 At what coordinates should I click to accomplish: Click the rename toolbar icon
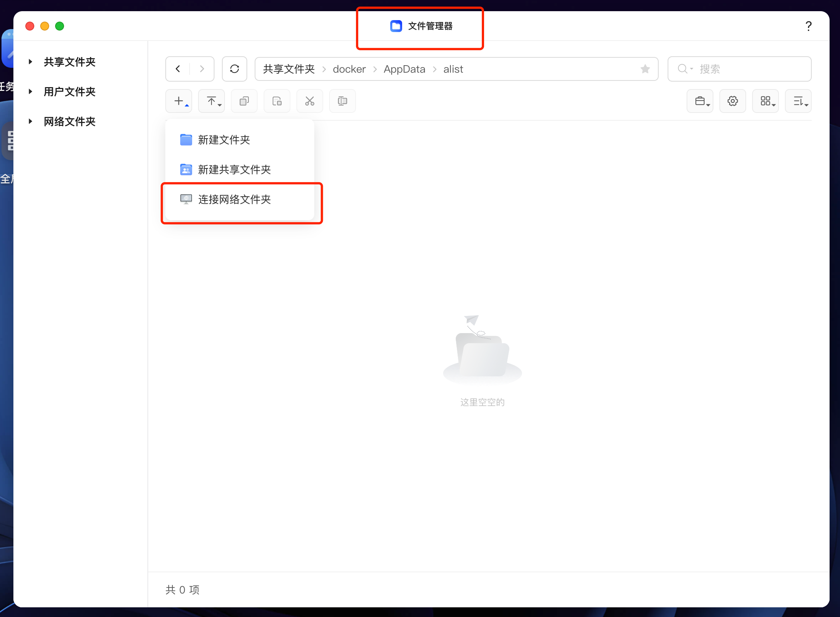pyautogui.click(x=342, y=101)
